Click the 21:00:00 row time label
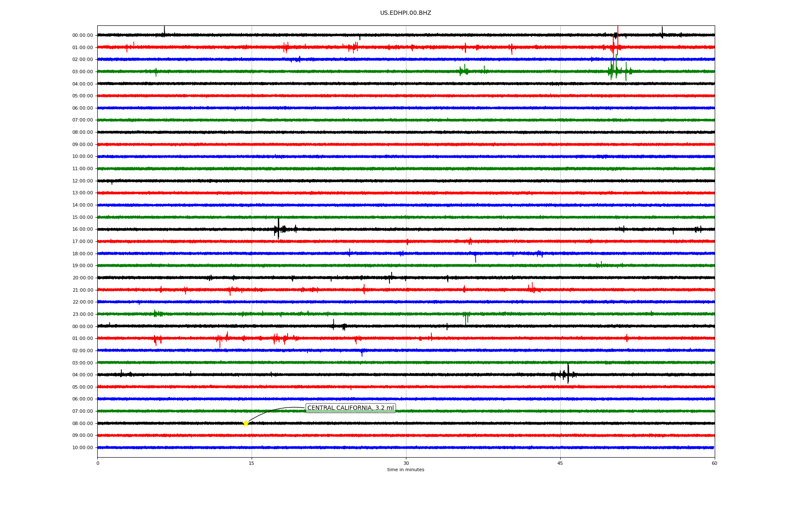 click(x=82, y=290)
